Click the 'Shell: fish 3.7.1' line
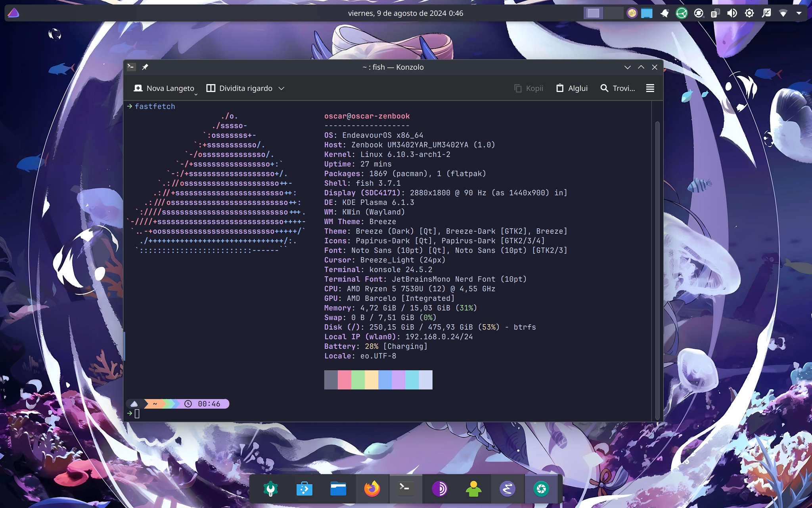This screenshot has width=812, height=508. click(x=362, y=183)
